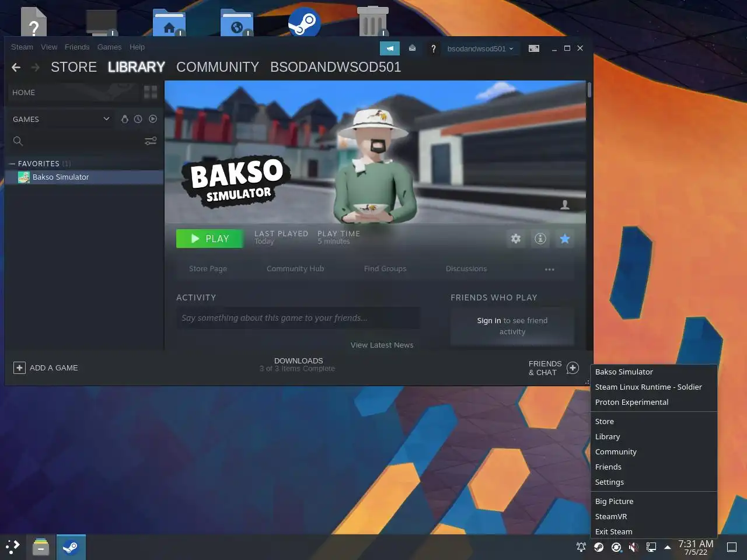Choose Friends in tray context menu

click(654, 467)
